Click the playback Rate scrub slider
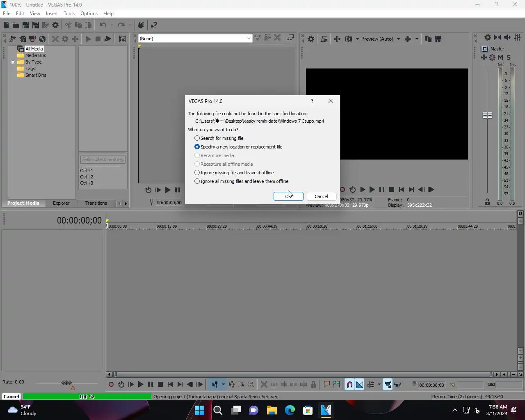This screenshot has width=525, height=420. pos(66,383)
